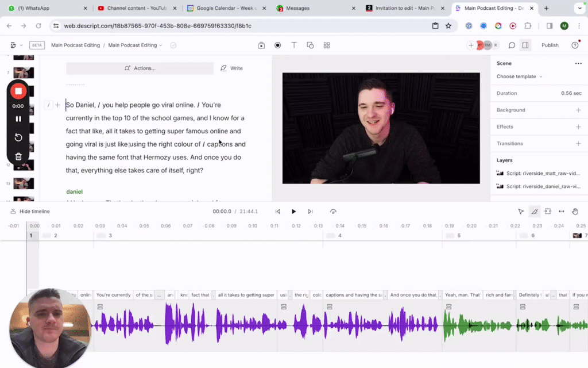This screenshot has width=588, height=368.
Task: Click the video preview of the speaker
Action: pyautogui.click(x=381, y=128)
